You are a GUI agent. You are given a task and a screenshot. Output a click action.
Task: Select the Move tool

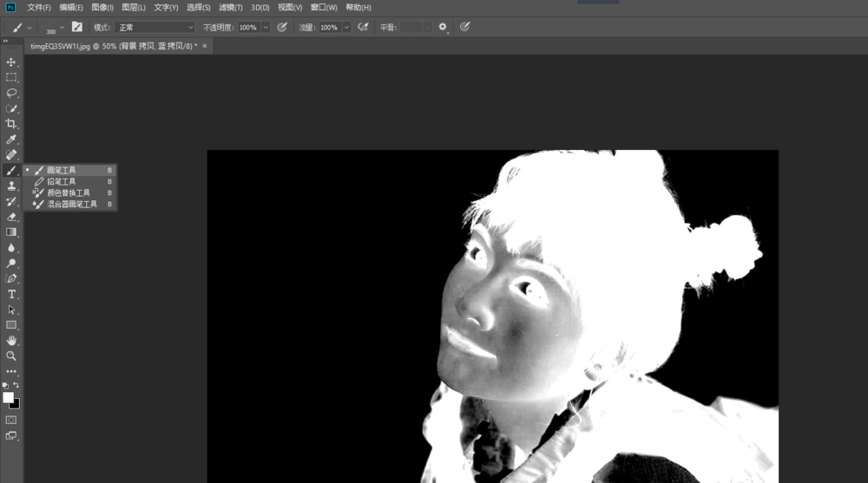(11, 62)
